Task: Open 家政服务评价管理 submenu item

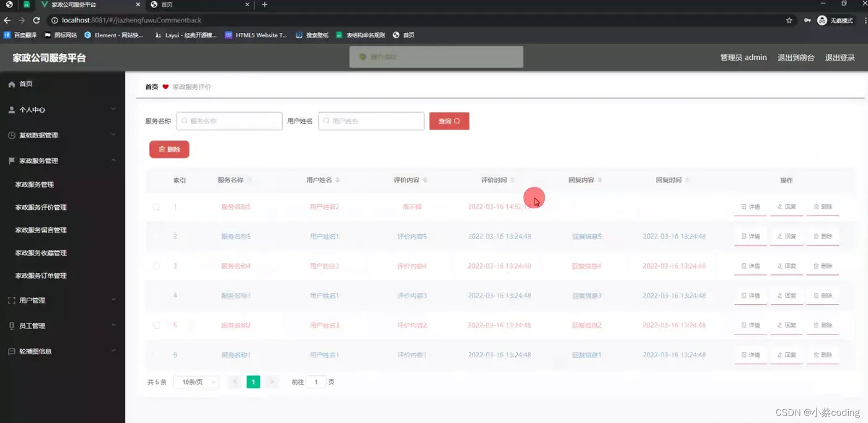Action: (41, 207)
